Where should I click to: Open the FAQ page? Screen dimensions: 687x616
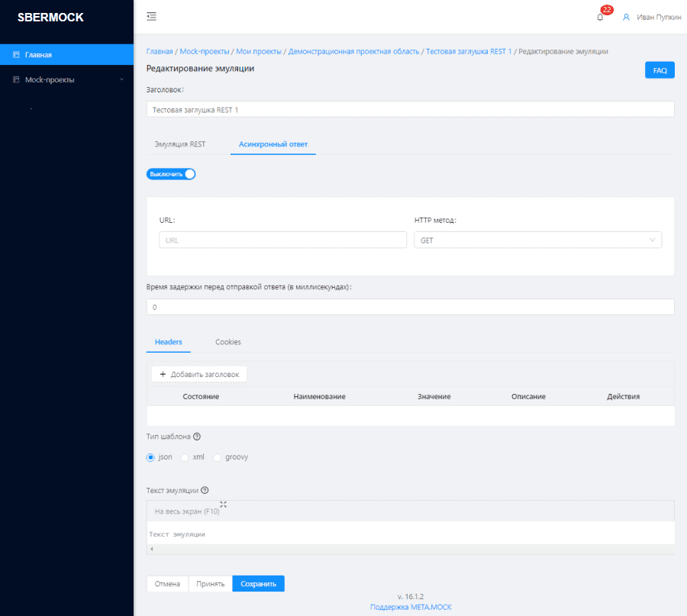pyautogui.click(x=659, y=69)
